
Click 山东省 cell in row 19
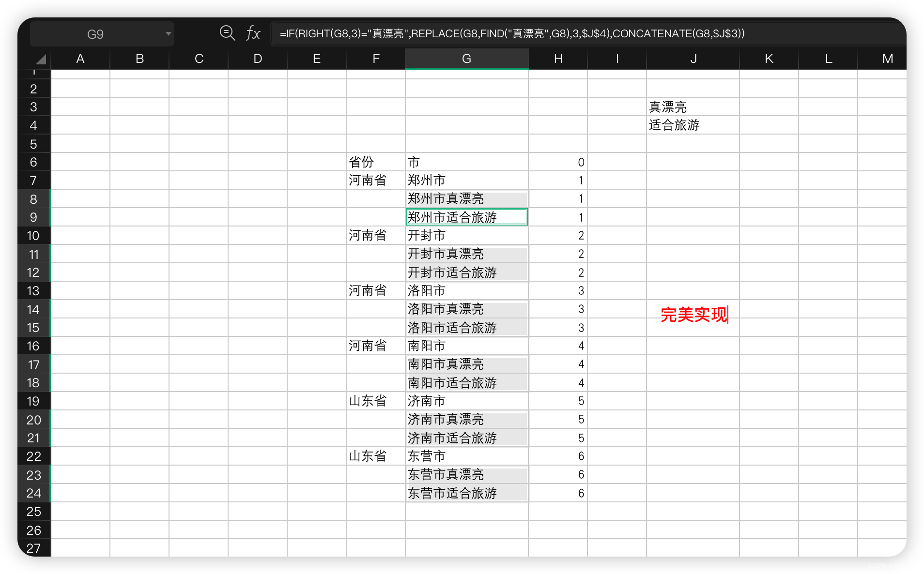click(x=376, y=401)
